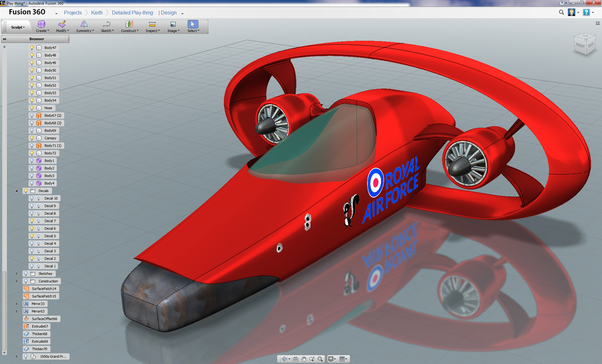Activate the Pan hand tool
This screenshot has height=364, width=602.
[x=304, y=359]
